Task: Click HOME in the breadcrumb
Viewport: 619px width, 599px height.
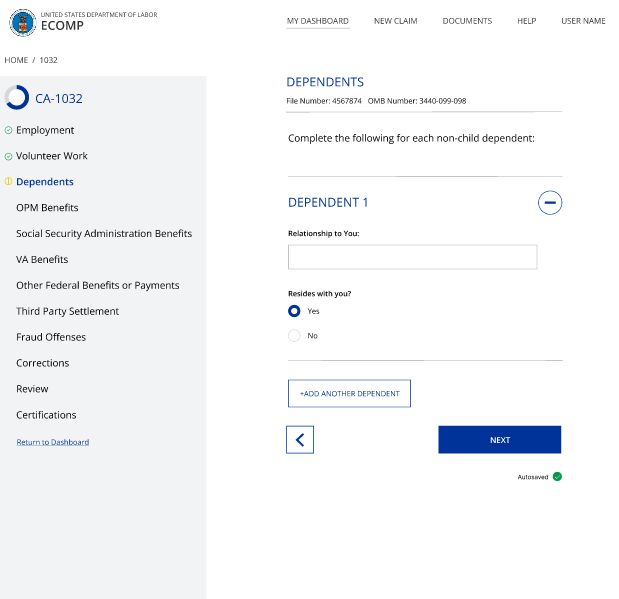Action: pyautogui.click(x=16, y=60)
